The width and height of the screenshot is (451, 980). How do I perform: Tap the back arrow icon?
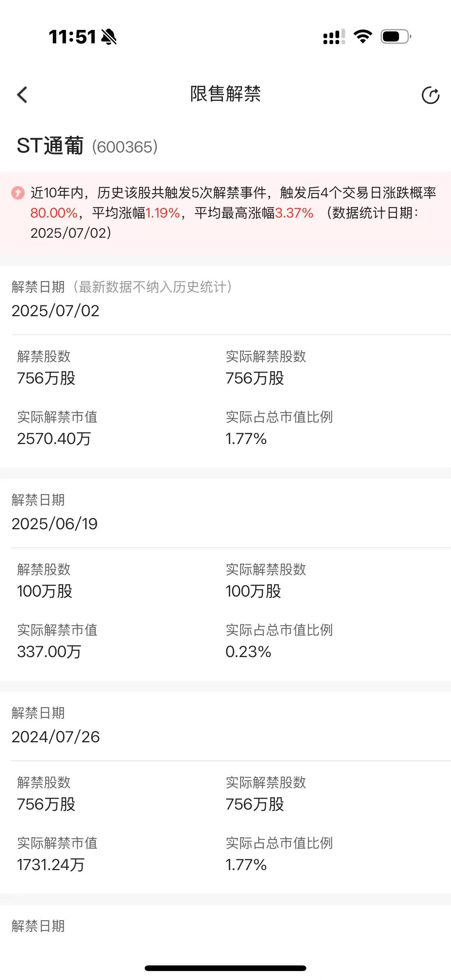click(22, 95)
